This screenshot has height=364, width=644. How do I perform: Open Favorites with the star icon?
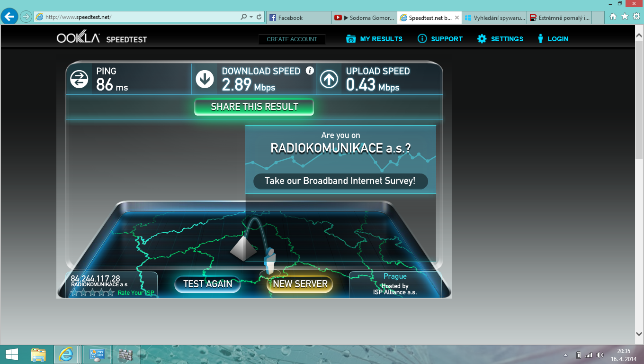coord(625,17)
